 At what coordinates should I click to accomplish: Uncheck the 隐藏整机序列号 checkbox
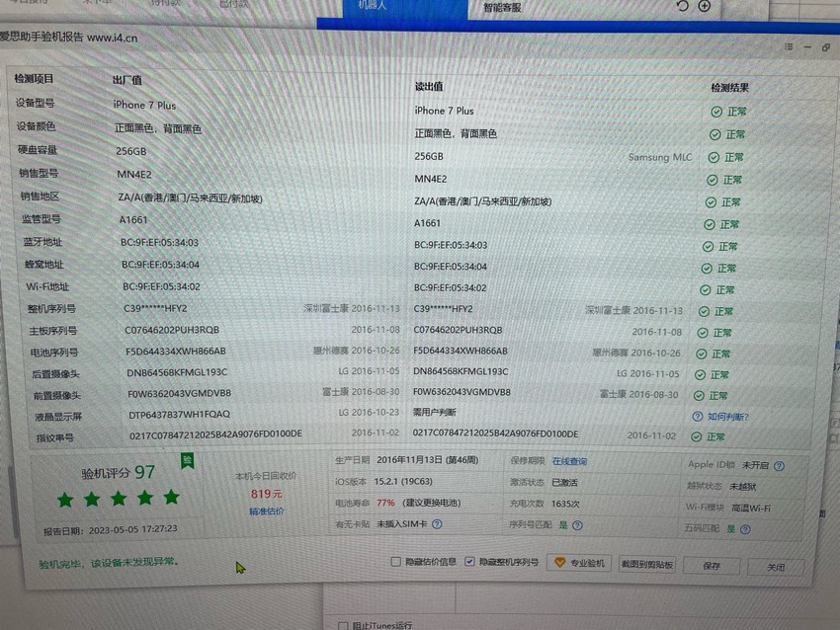pyautogui.click(x=469, y=562)
